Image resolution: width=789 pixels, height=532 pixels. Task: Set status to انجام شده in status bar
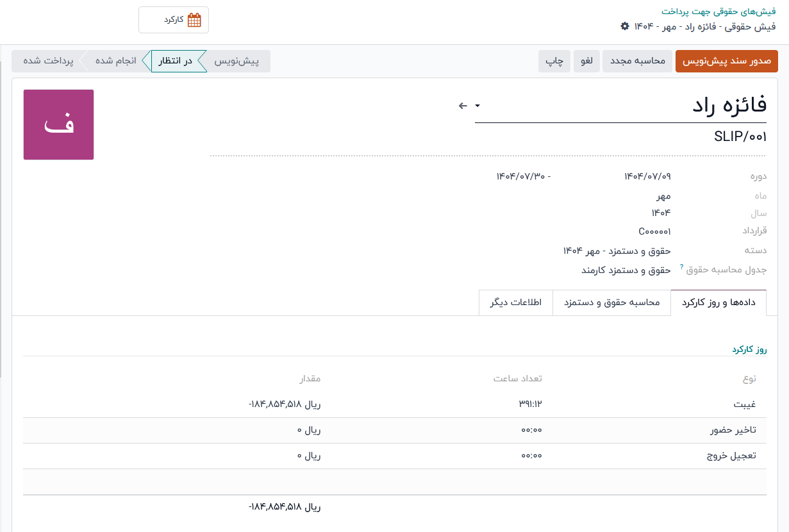click(x=115, y=61)
